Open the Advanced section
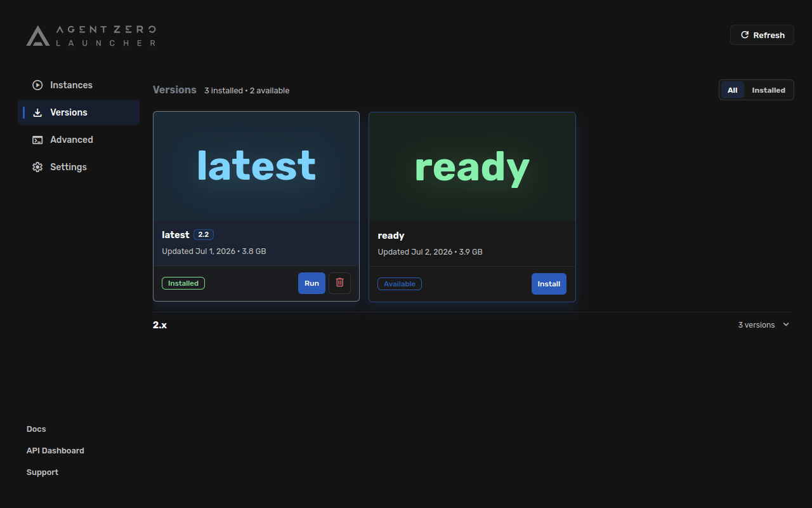This screenshot has width=812, height=508. (x=79, y=140)
